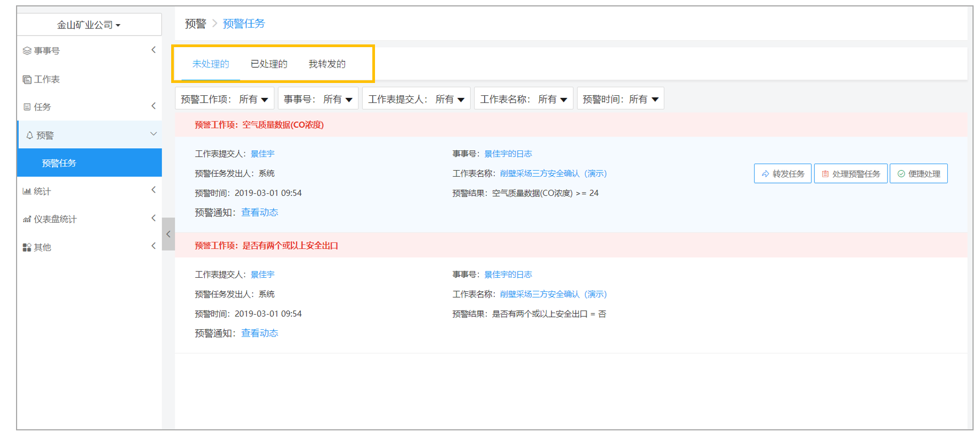Open the 事事号 filter dropdown
Viewport: 980px width, 440px height.
coord(318,99)
